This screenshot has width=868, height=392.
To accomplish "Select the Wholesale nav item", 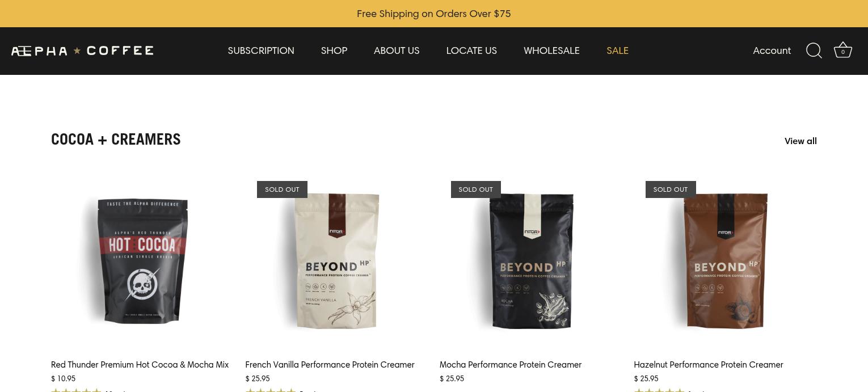I will 551,50.
